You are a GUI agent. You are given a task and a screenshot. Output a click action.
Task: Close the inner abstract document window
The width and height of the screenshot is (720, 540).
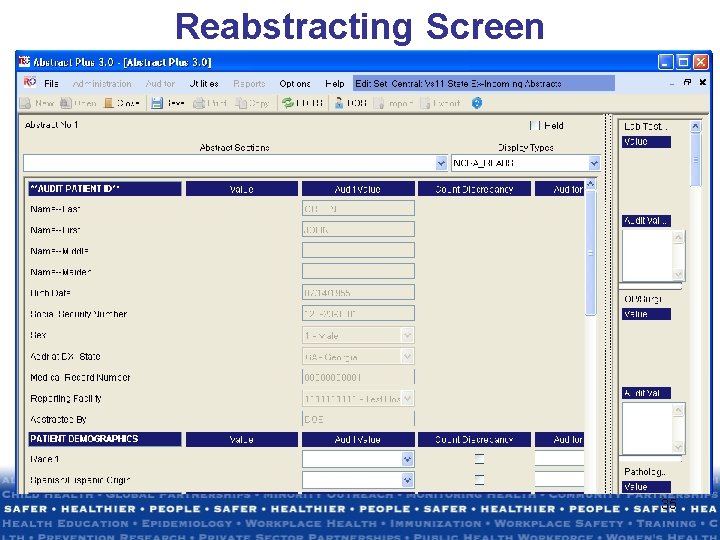703,82
